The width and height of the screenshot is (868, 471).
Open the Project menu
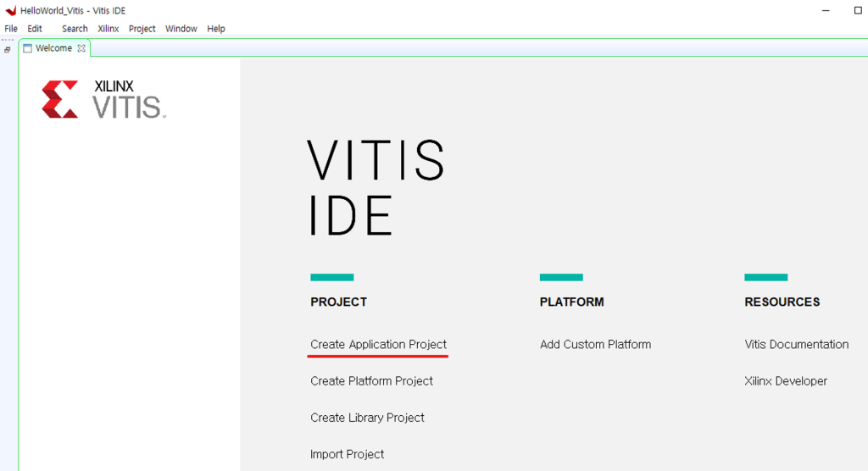(x=142, y=29)
